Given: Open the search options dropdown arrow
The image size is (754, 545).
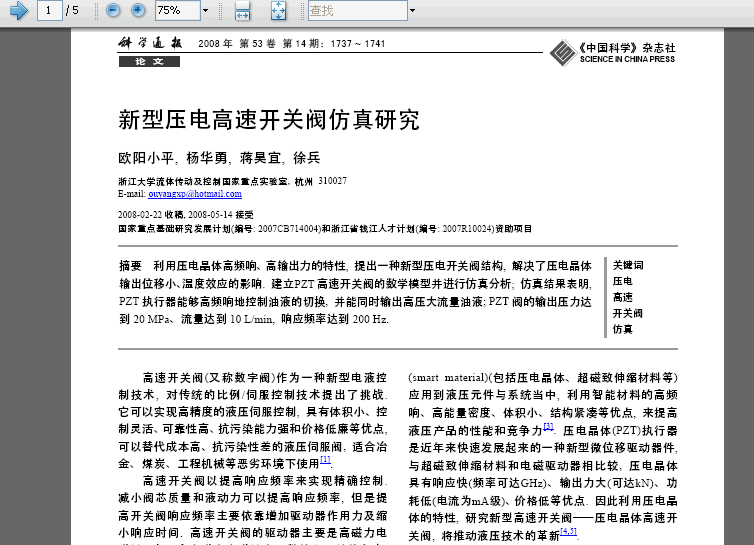Looking at the screenshot, I should click(x=412, y=11).
